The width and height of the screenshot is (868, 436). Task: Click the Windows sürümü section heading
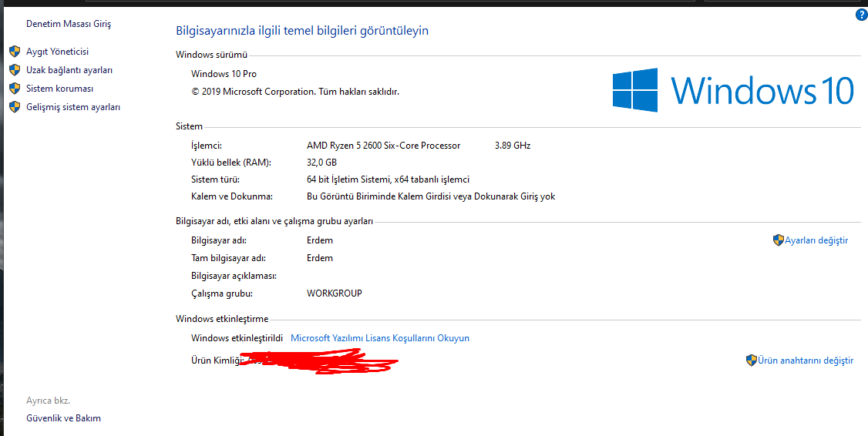tap(211, 54)
